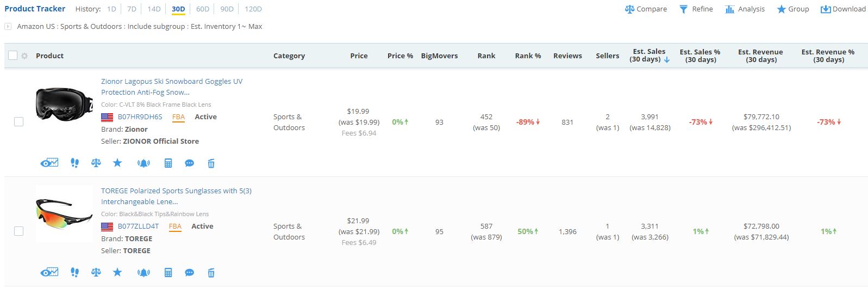Click alert bell icon in TOREGE row

[x=143, y=273]
